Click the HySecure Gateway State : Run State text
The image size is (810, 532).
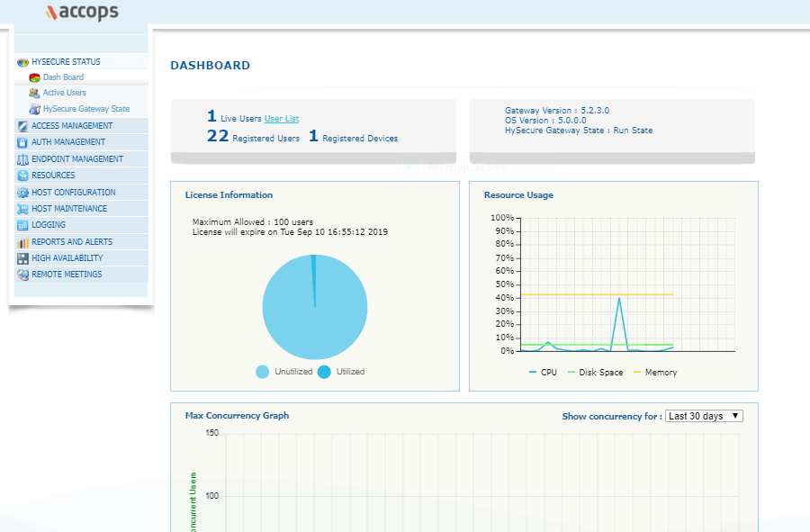(x=579, y=131)
